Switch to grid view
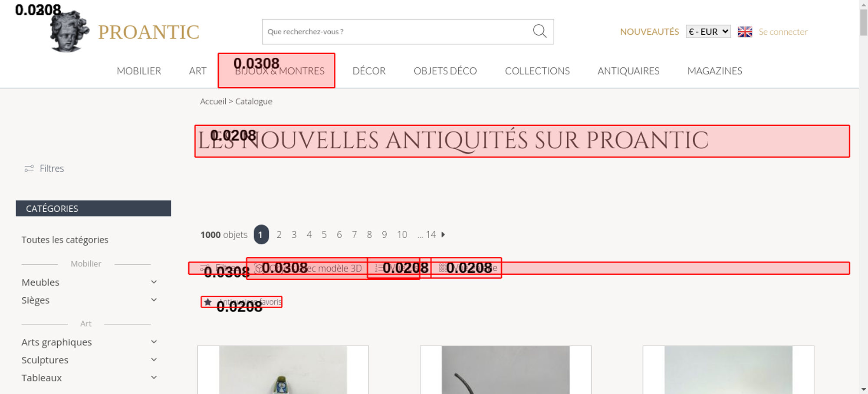The image size is (868, 394). (467, 268)
